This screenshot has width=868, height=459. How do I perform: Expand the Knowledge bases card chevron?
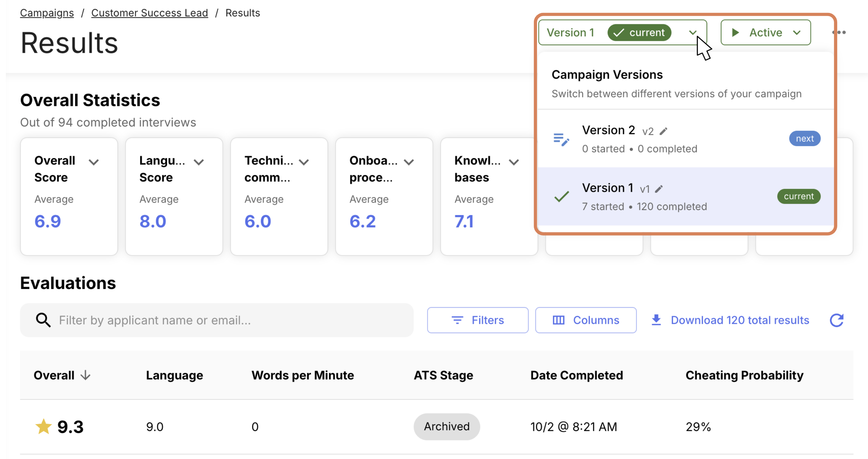(x=513, y=162)
